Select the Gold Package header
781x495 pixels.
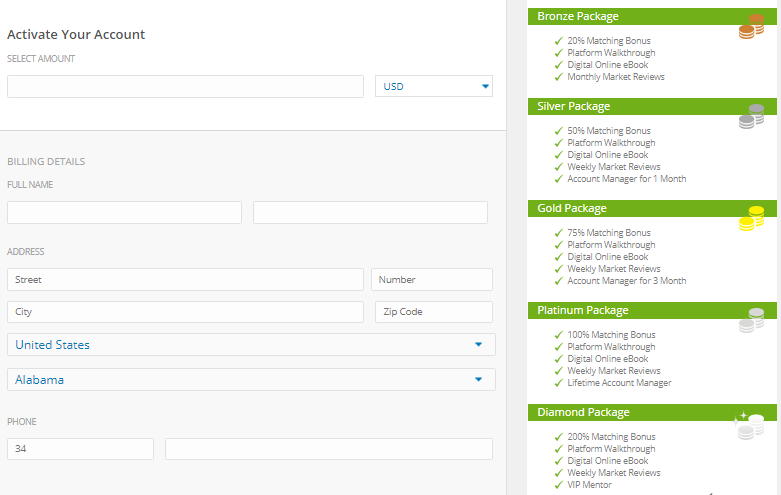pyautogui.click(x=652, y=208)
